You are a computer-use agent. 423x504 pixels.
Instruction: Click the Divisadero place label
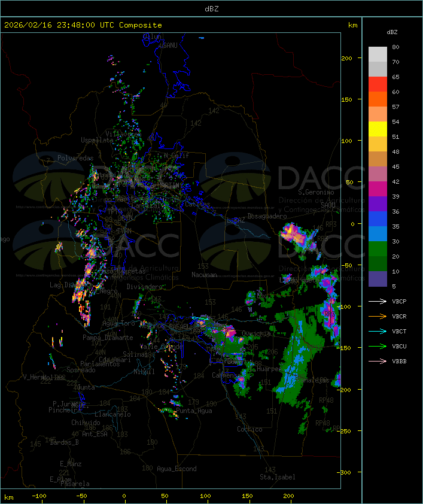coord(145,286)
